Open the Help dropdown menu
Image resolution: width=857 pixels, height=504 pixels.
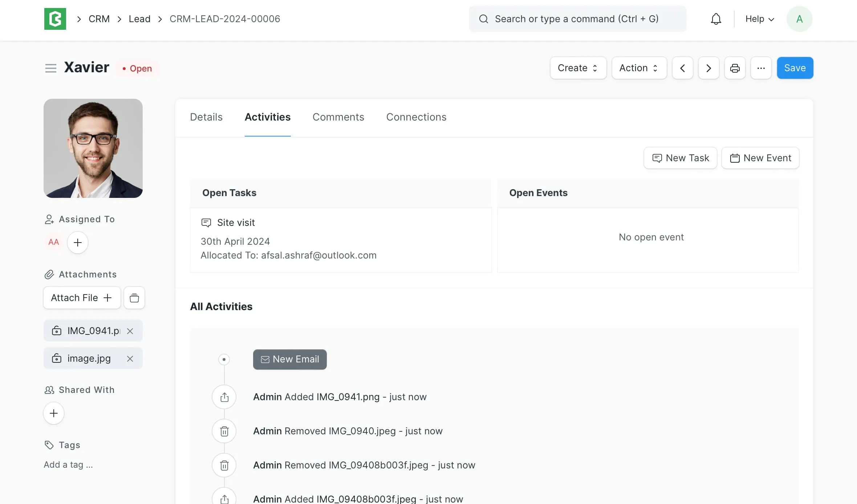click(x=759, y=19)
